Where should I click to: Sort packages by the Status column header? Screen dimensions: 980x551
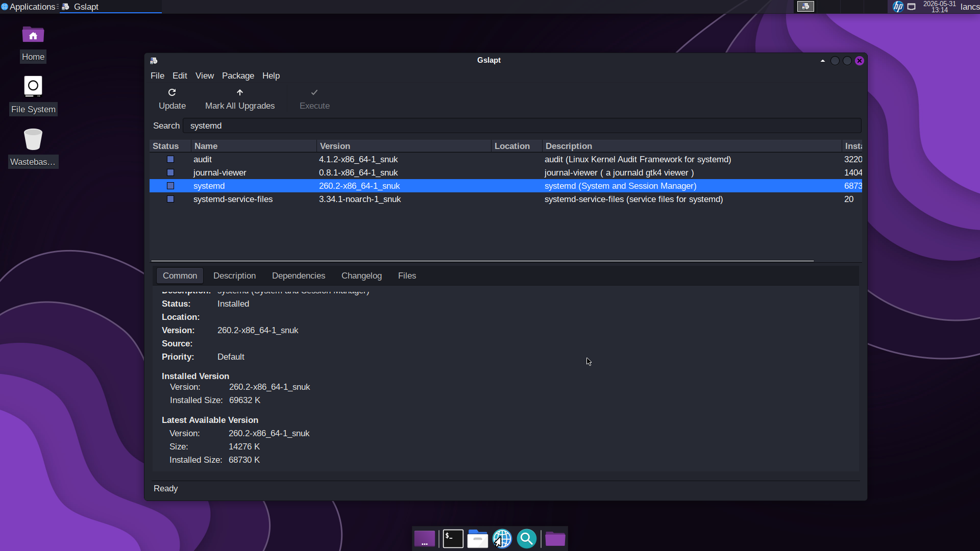point(170,146)
